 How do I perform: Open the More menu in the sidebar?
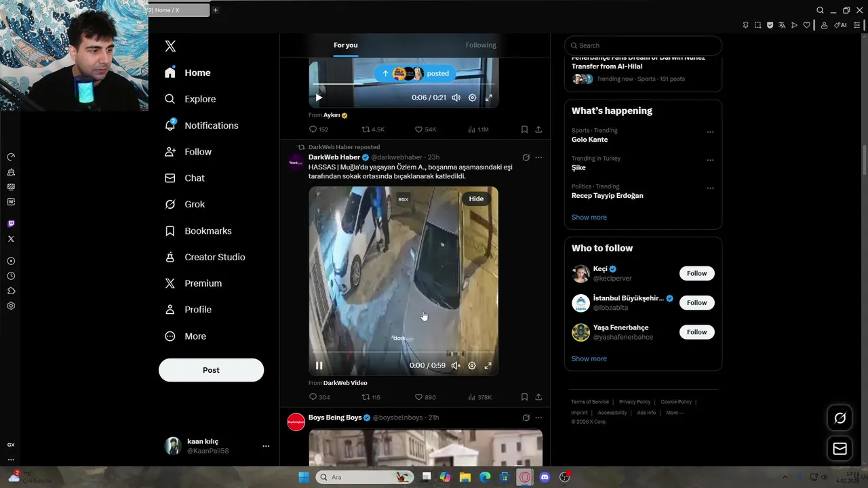click(x=185, y=336)
